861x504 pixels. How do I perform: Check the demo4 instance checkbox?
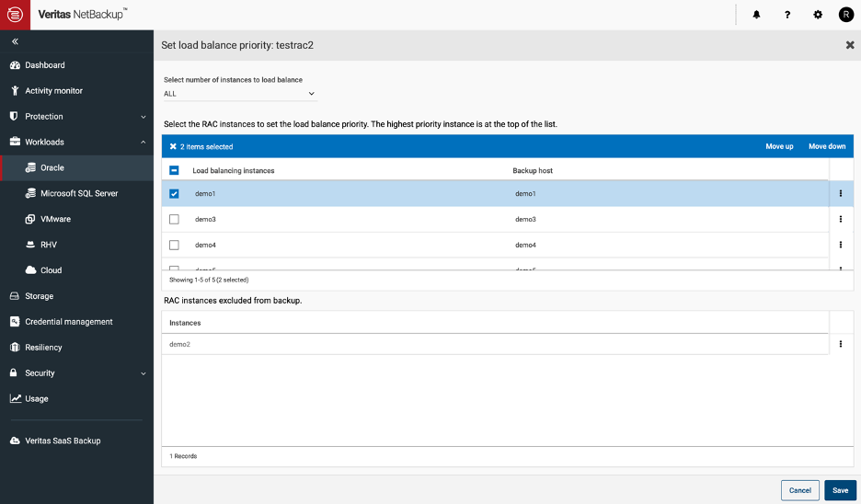174,245
